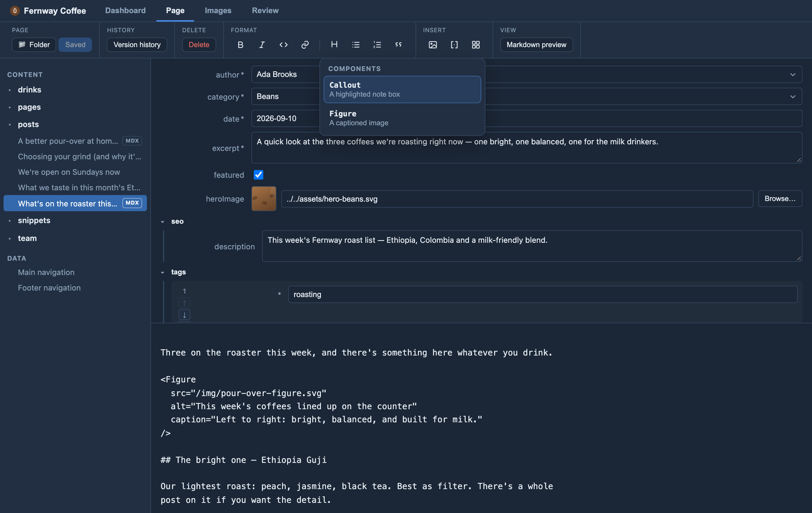The image size is (812, 513).
Task: Insert a hyperlink
Action: point(305,44)
